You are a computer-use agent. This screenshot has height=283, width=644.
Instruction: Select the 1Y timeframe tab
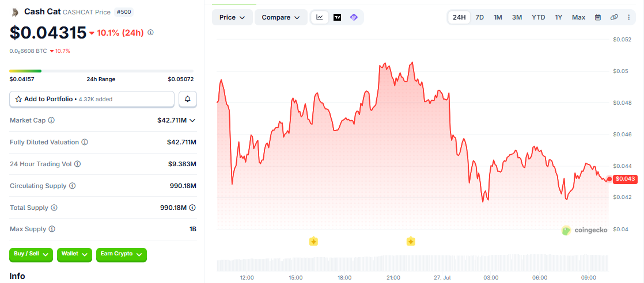point(559,17)
